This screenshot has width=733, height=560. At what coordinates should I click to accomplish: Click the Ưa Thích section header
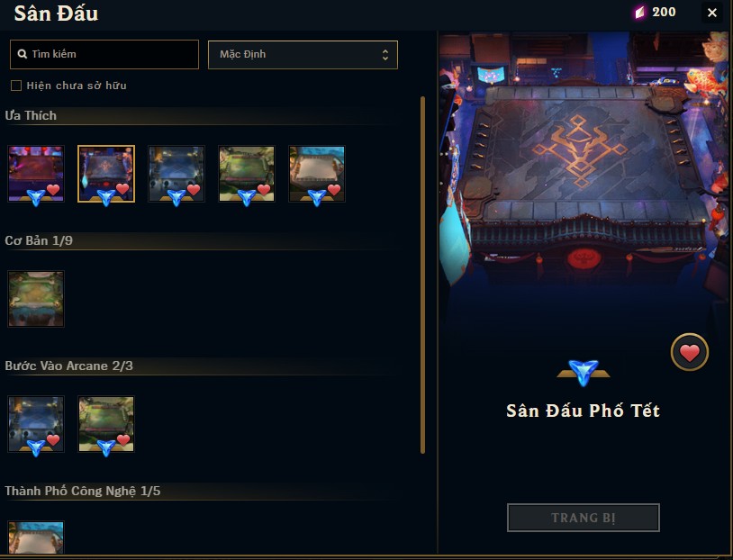pos(31,115)
